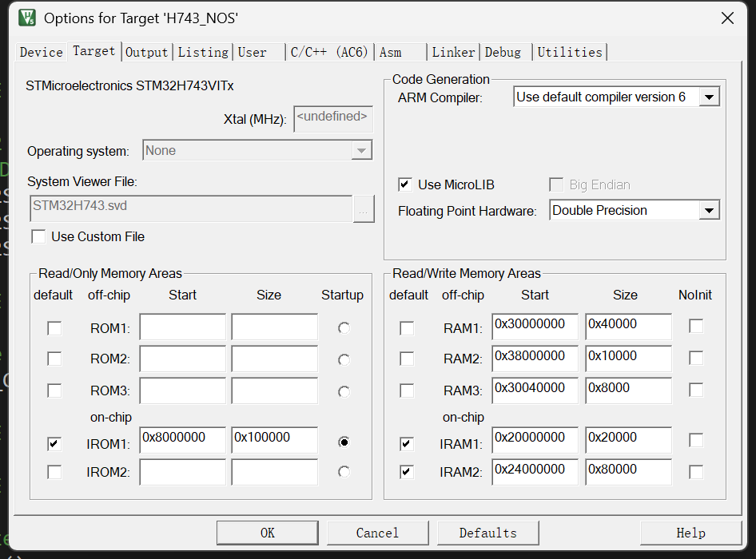The image size is (756, 559).
Task: Edit the IRAM1 Start address 0x20000000
Action: point(535,440)
